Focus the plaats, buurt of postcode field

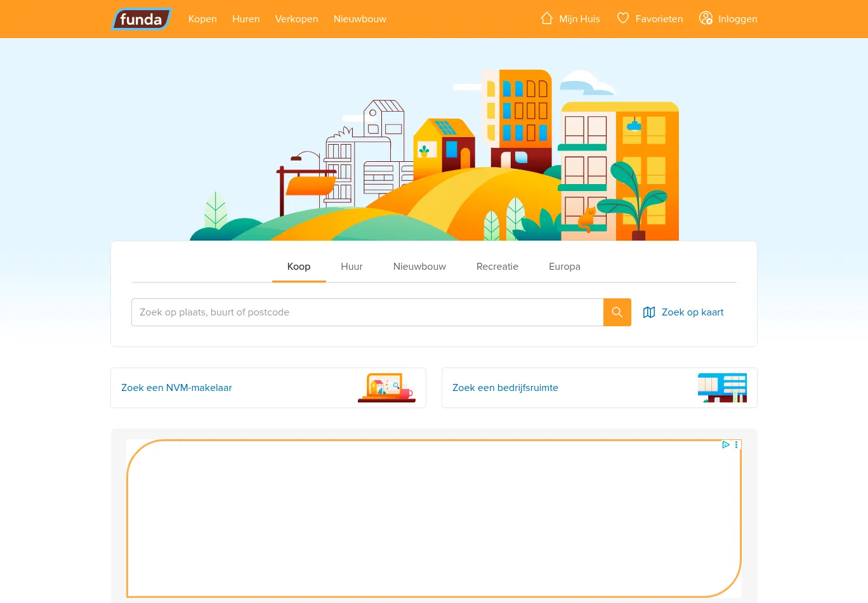pyautogui.click(x=367, y=312)
